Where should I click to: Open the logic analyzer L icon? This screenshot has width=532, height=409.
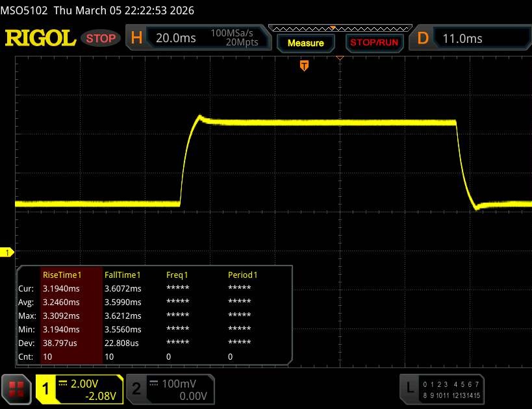[x=409, y=388]
